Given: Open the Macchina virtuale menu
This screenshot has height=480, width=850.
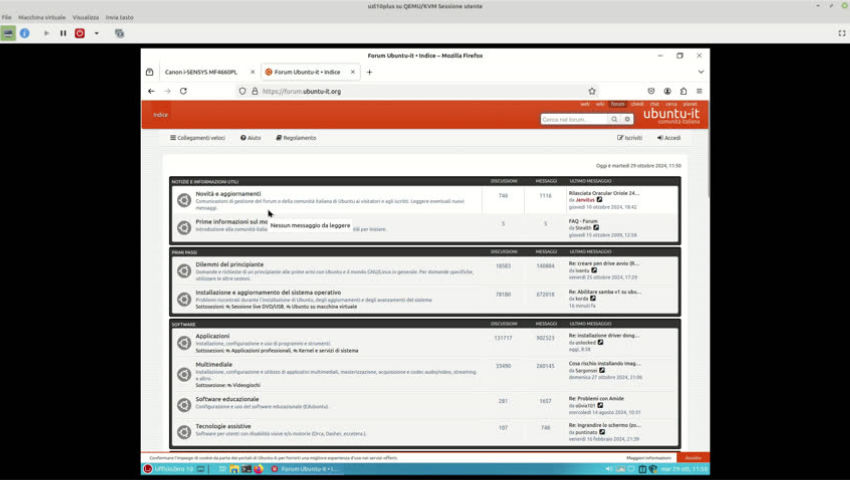Looking at the screenshot, I should click(x=42, y=17).
